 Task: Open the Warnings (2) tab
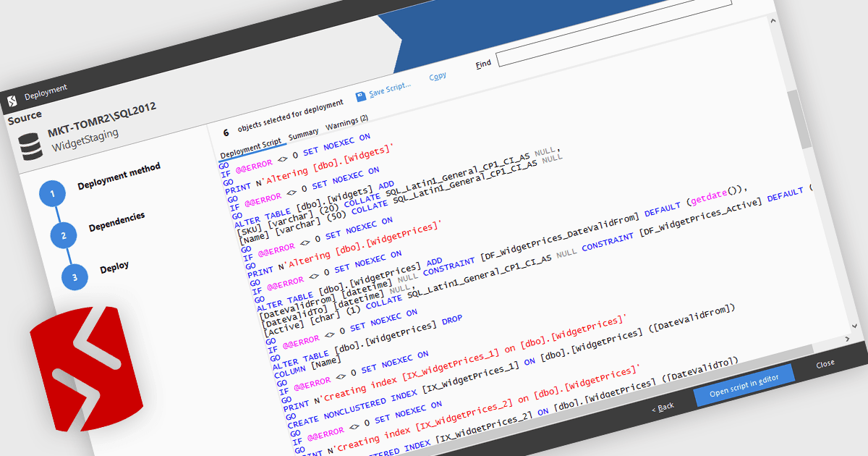tap(347, 123)
